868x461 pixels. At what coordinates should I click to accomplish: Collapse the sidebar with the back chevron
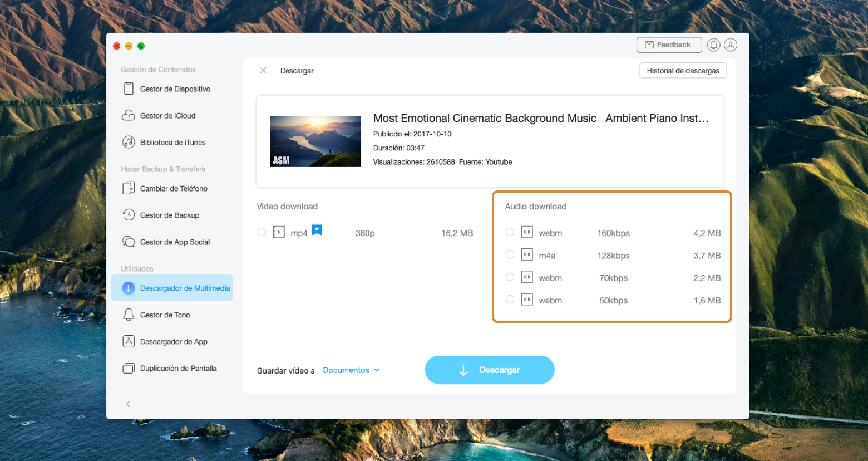click(x=128, y=404)
